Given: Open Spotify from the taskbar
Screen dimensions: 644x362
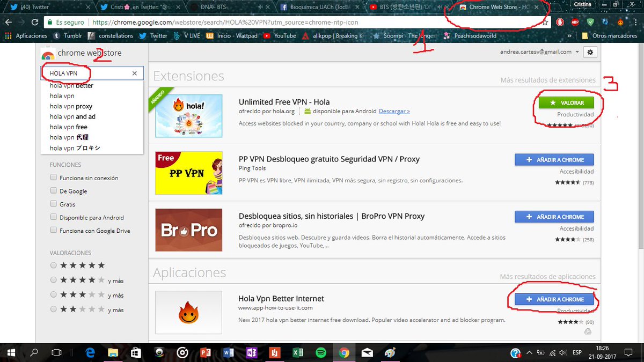Looking at the screenshot, I should [321, 352].
